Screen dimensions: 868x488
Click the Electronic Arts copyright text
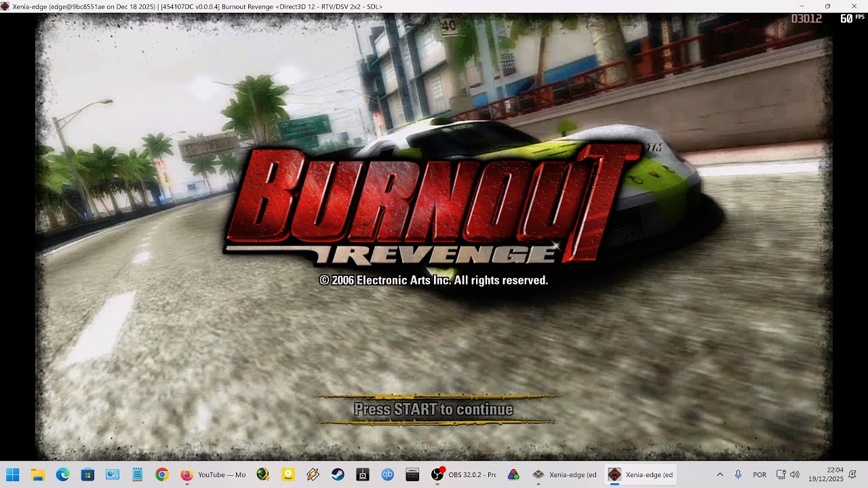point(433,280)
